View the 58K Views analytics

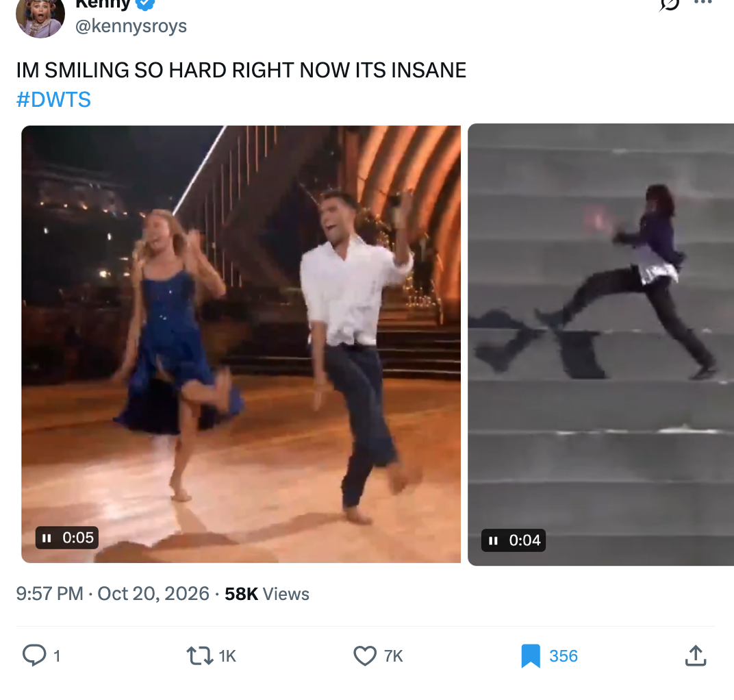tap(267, 594)
